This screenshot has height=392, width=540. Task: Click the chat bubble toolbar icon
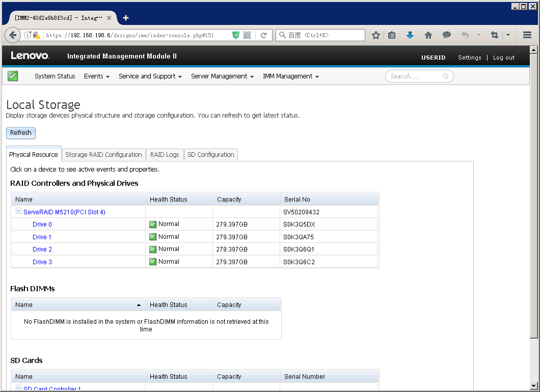pyautogui.click(x=447, y=35)
